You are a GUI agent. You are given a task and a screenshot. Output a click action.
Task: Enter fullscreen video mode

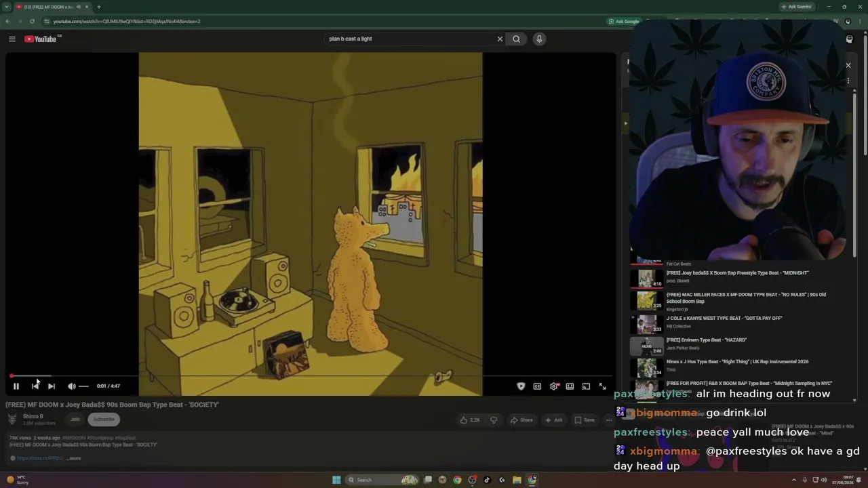(x=602, y=386)
